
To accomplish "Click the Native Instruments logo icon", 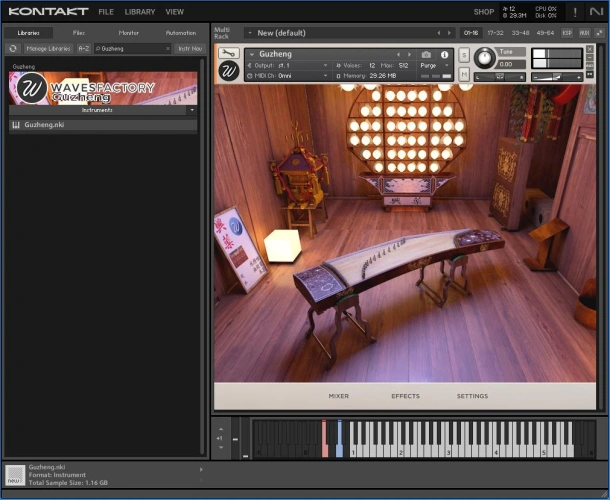I will [x=596, y=12].
